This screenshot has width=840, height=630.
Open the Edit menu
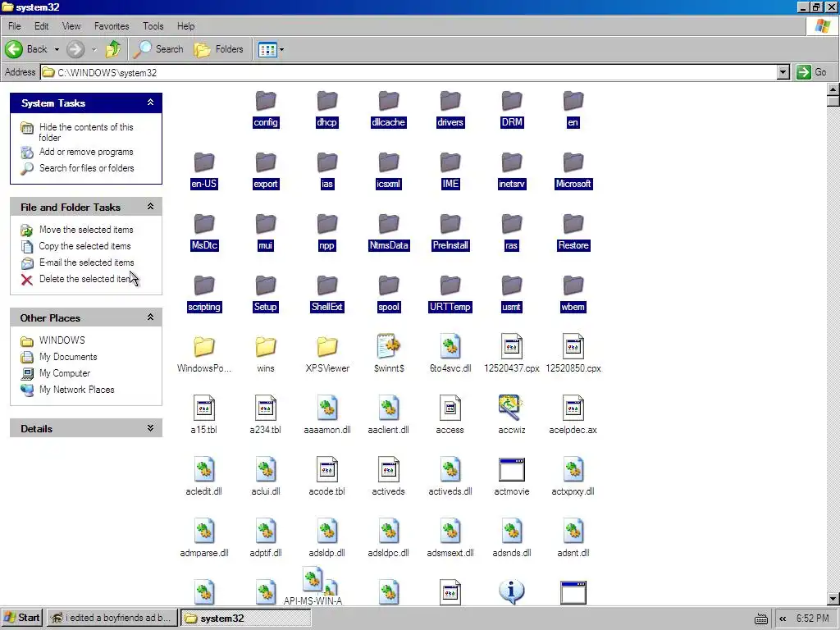click(x=41, y=26)
